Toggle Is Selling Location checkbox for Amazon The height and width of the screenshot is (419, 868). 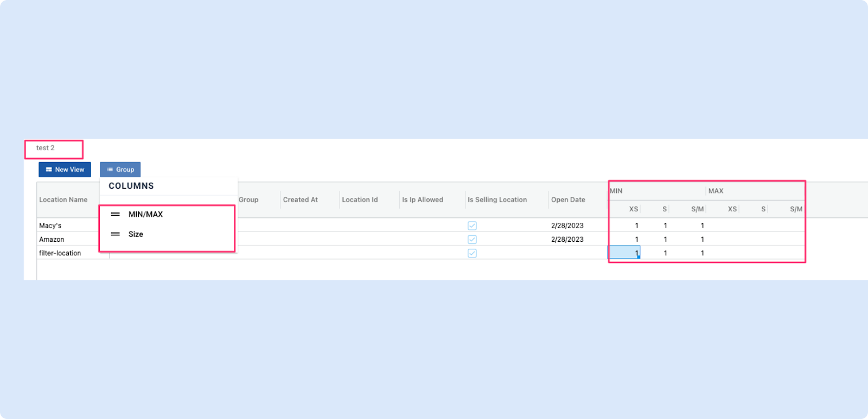pos(472,240)
